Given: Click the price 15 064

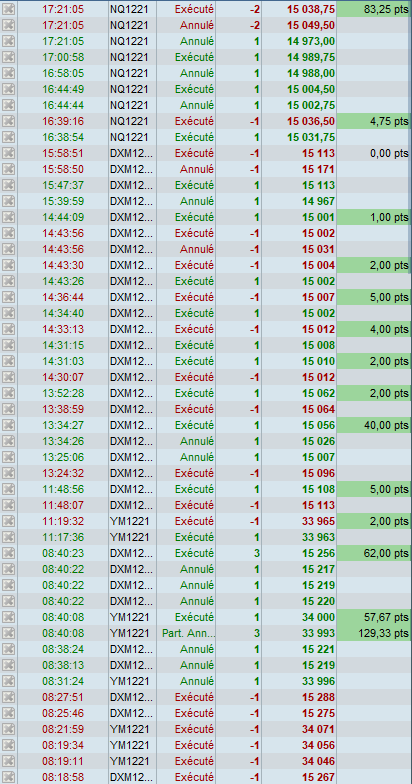Looking at the screenshot, I should point(318,409).
